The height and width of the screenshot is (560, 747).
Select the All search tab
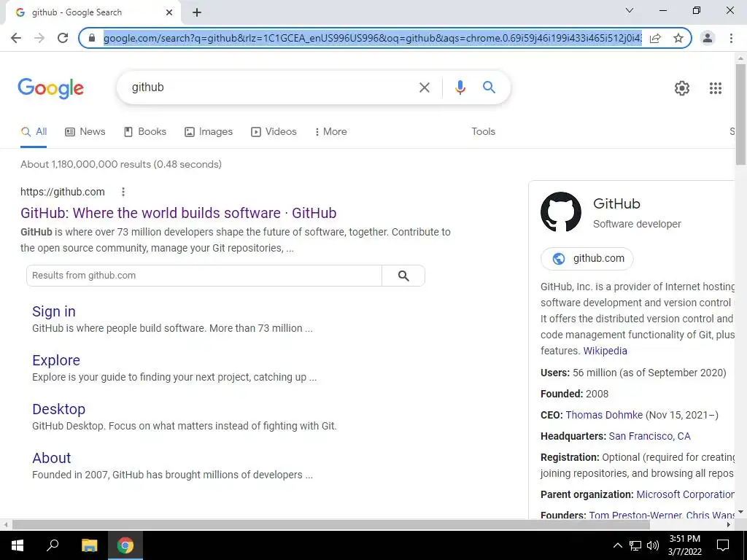tap(34, 132)
